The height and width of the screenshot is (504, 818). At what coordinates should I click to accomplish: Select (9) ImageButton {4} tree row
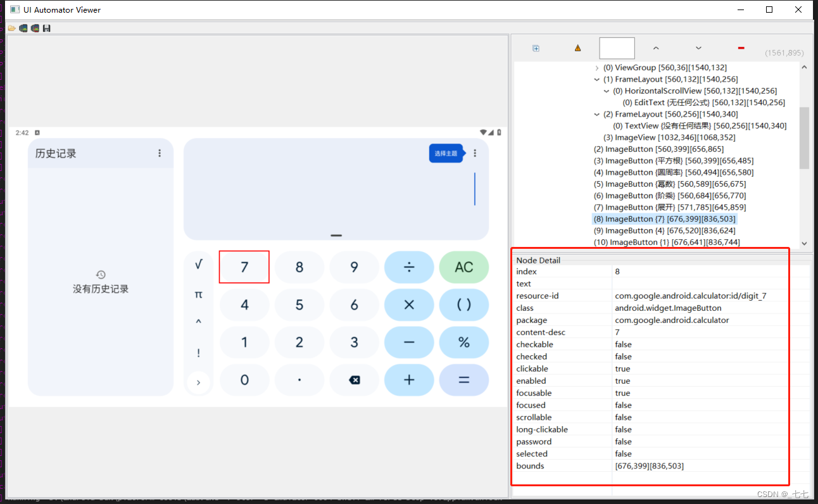pyautogui.click(x=664, y=230)
